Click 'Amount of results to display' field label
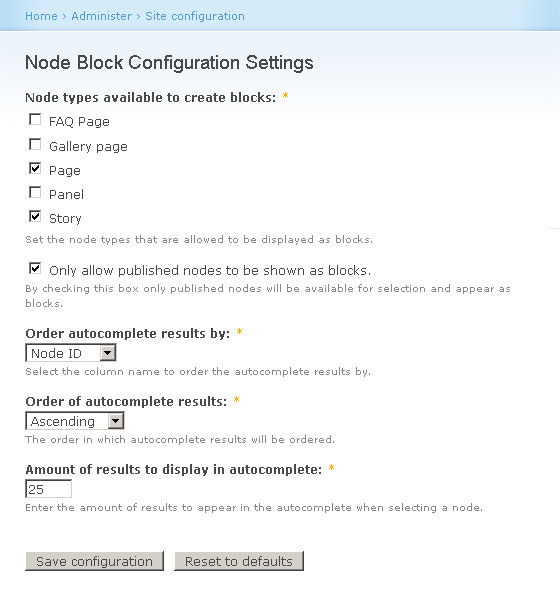This screenshot has width=560, height=601. tap(174, 470)
